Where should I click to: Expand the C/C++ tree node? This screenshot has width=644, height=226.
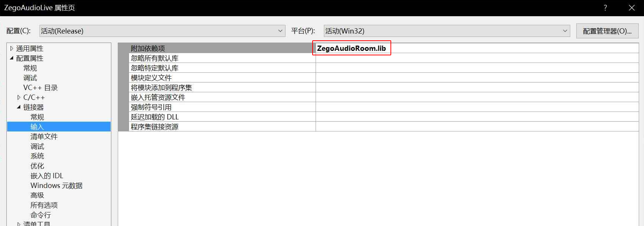19,97
